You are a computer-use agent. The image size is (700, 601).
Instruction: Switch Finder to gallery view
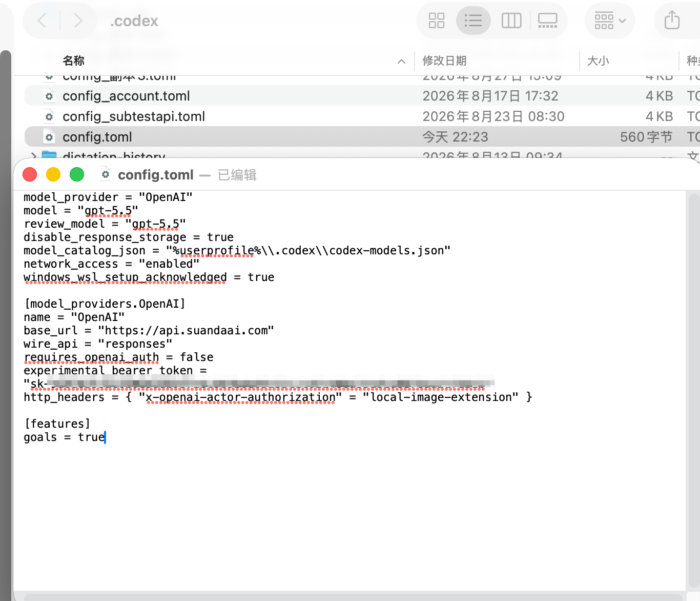(547, 21)
